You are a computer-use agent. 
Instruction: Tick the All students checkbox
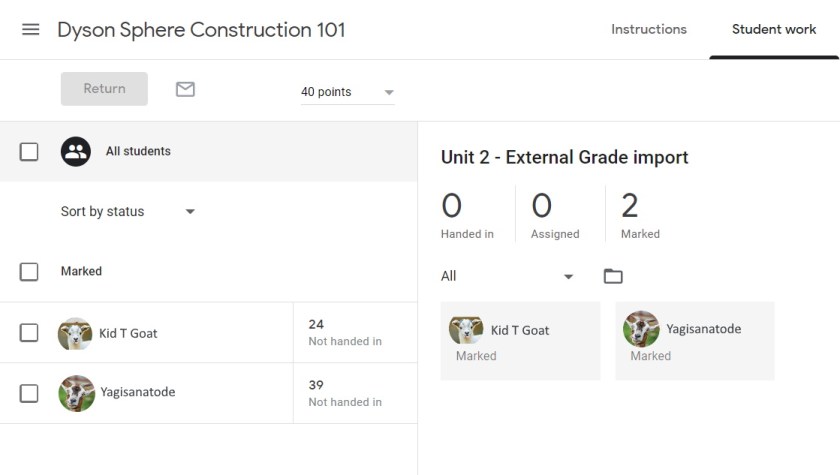click(x=29, y=152)
